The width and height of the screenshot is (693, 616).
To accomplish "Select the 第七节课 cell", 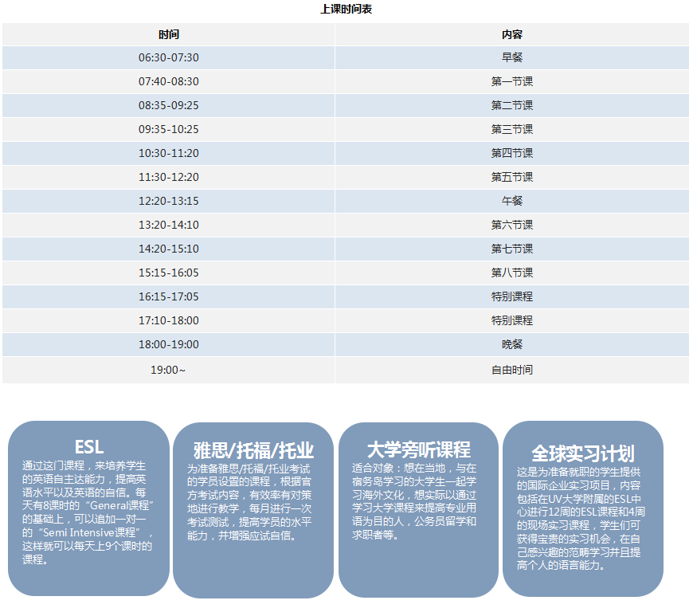I will click(x=512, y=249).
